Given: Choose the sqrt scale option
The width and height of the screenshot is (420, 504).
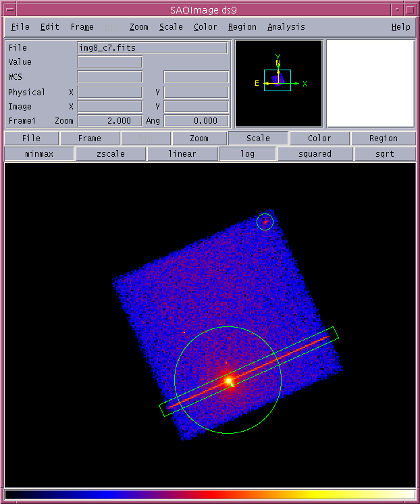Looking at the screenshot, I should (384, 154).
